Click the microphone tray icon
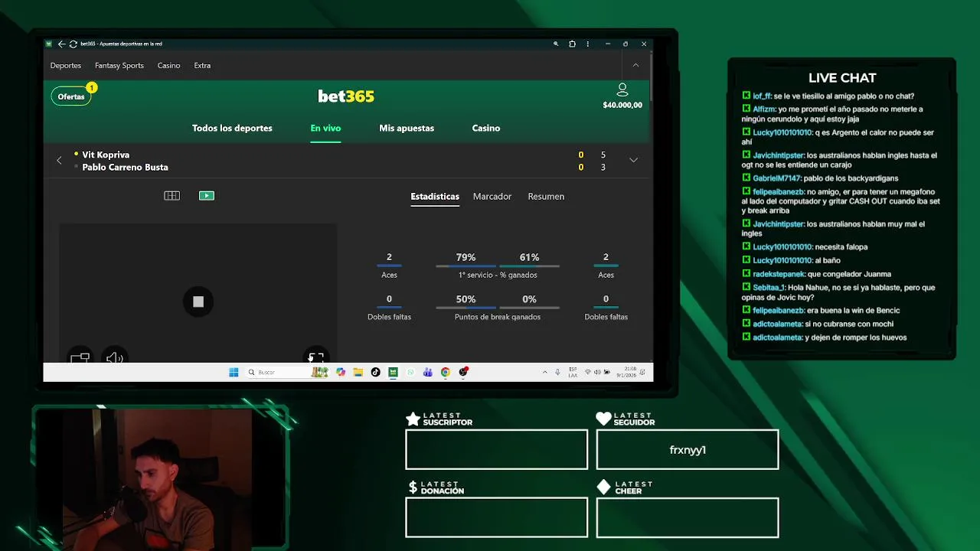 (x=557, y=372)
